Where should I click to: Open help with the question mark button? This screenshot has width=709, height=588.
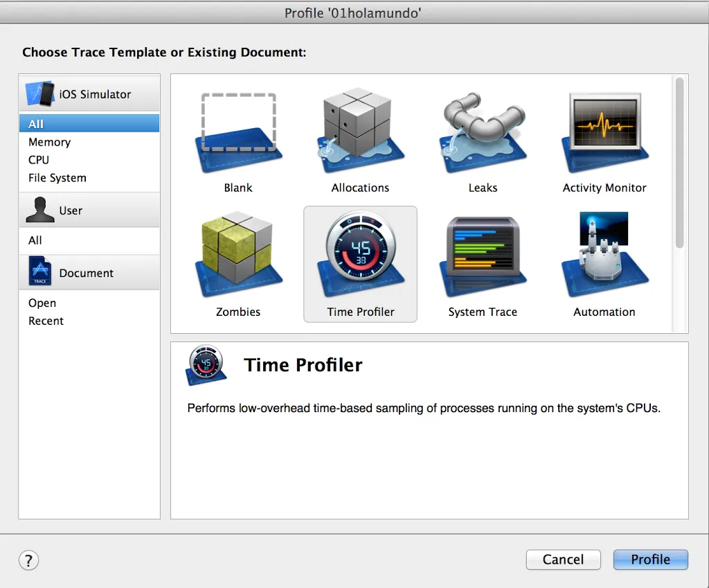(29, 560)
